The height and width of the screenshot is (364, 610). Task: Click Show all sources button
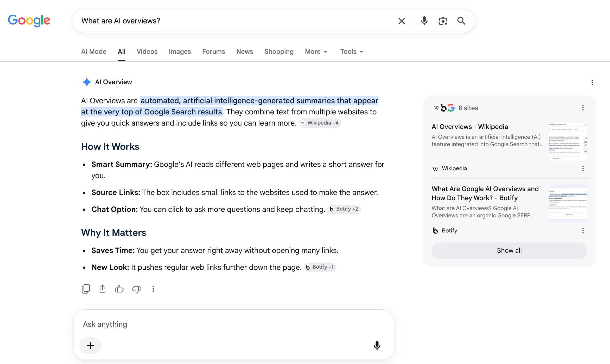(x=509, y=250)
